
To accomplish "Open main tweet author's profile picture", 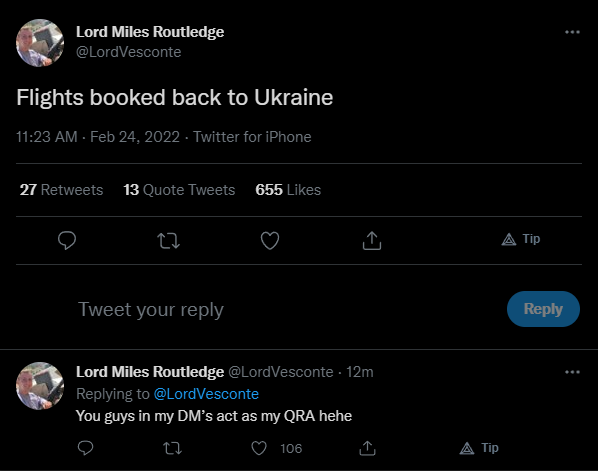I will [40, 43].
